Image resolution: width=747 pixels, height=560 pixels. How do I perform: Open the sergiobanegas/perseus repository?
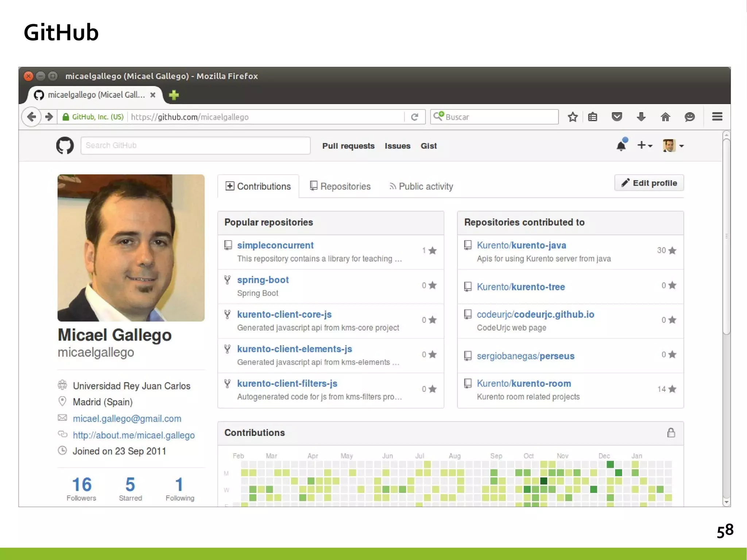(526, 356)
